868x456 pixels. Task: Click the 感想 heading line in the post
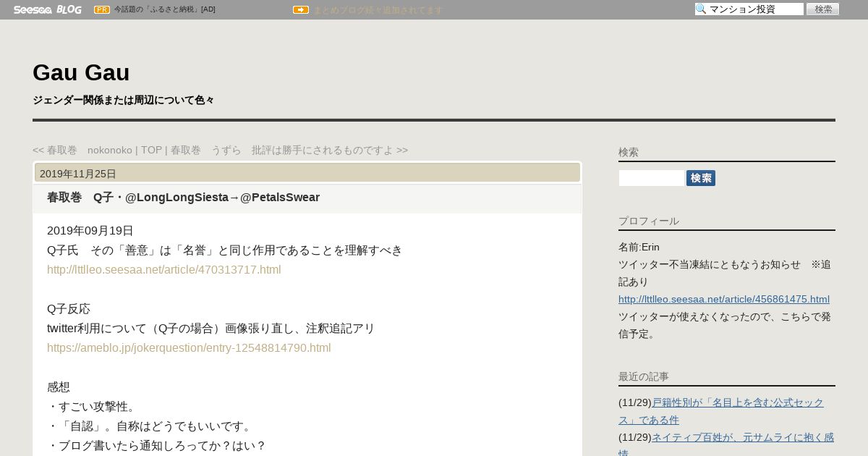click(x=59, y=387)
